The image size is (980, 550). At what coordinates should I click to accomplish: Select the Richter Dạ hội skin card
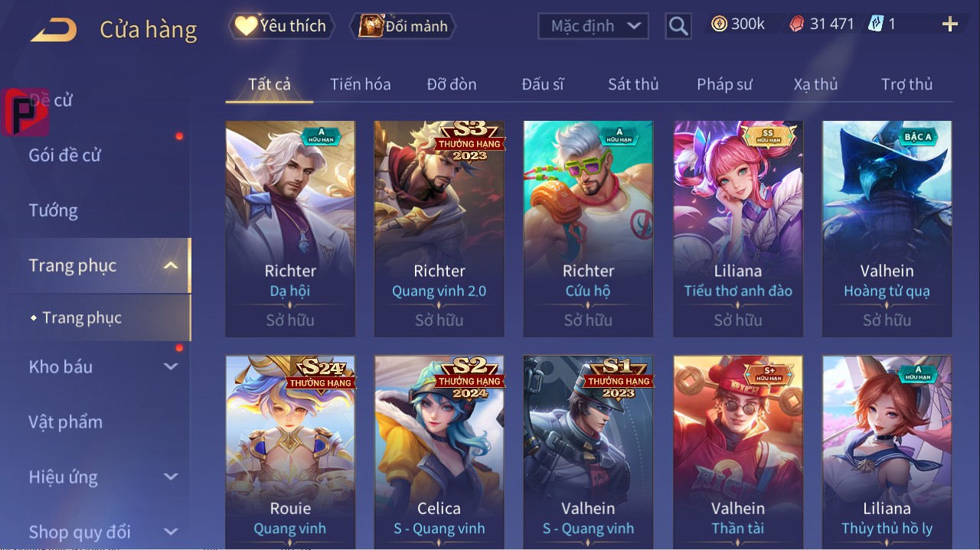click(x=290, y=228)
